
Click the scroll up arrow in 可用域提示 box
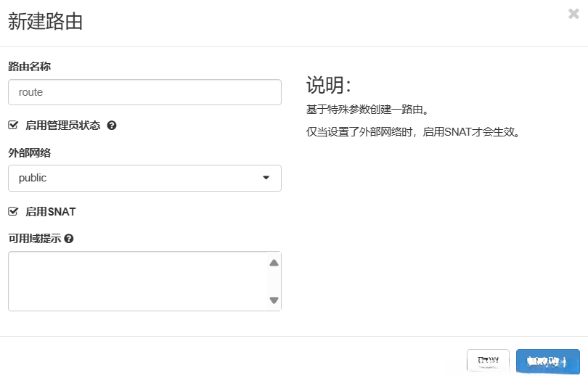point(274,263)
